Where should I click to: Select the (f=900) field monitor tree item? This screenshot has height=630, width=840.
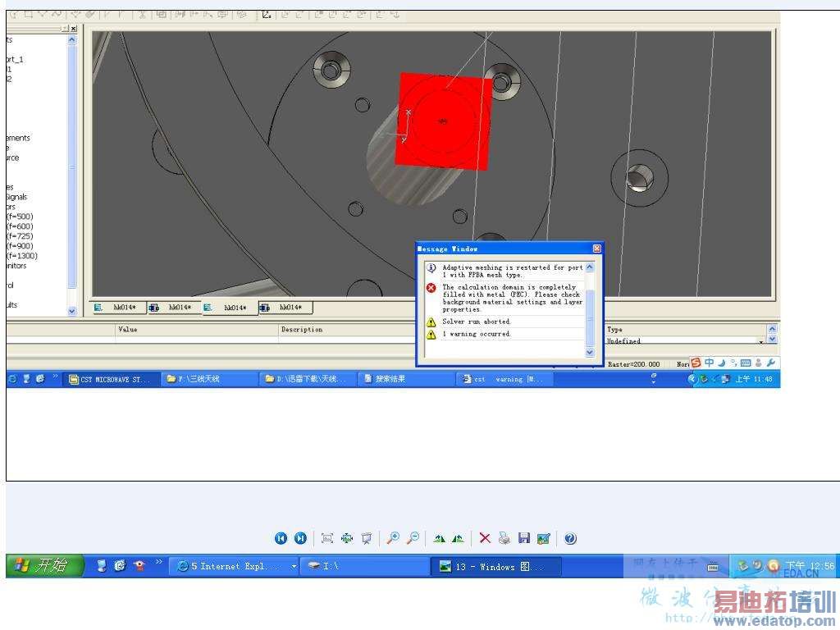20,246
